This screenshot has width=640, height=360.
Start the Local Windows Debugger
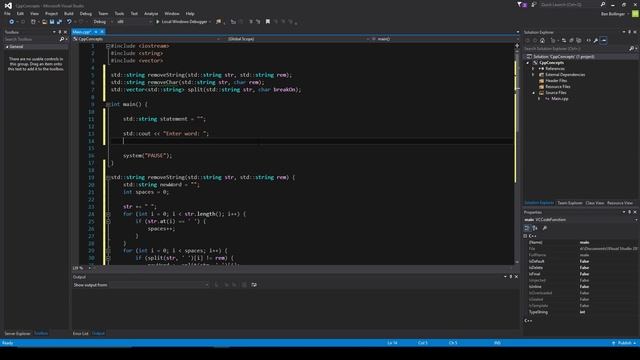point(182,22)
